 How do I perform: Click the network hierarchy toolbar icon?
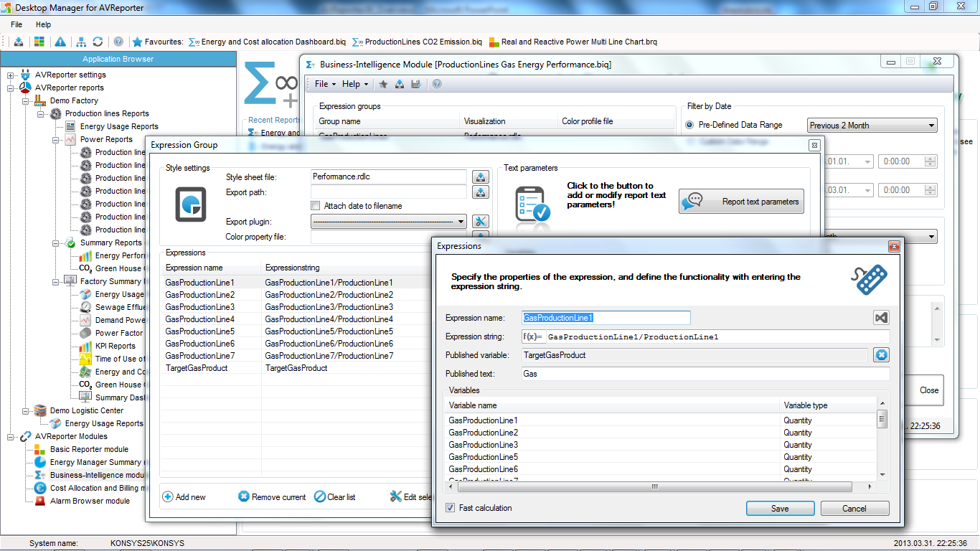(x=81, y=42)
